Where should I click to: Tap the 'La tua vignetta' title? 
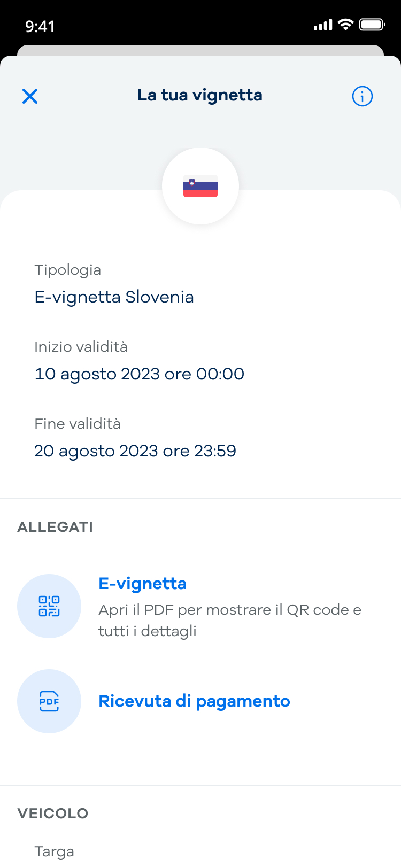(x=200, y=95)
